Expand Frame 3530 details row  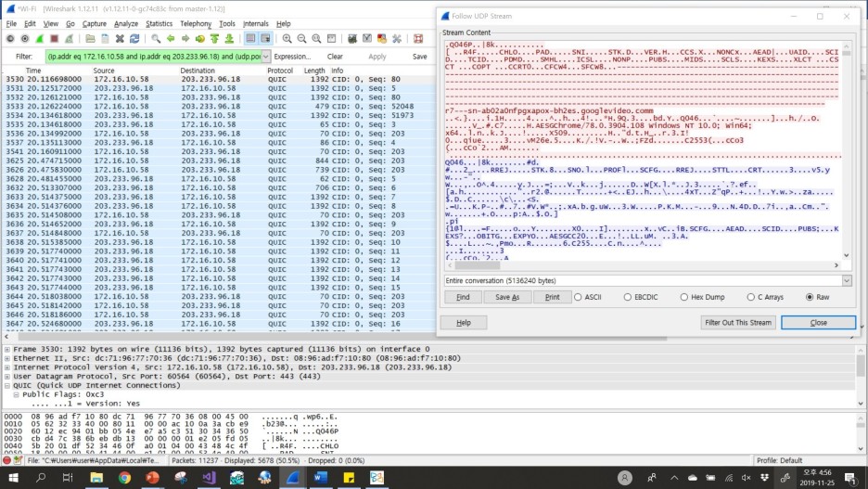(7, 350)
